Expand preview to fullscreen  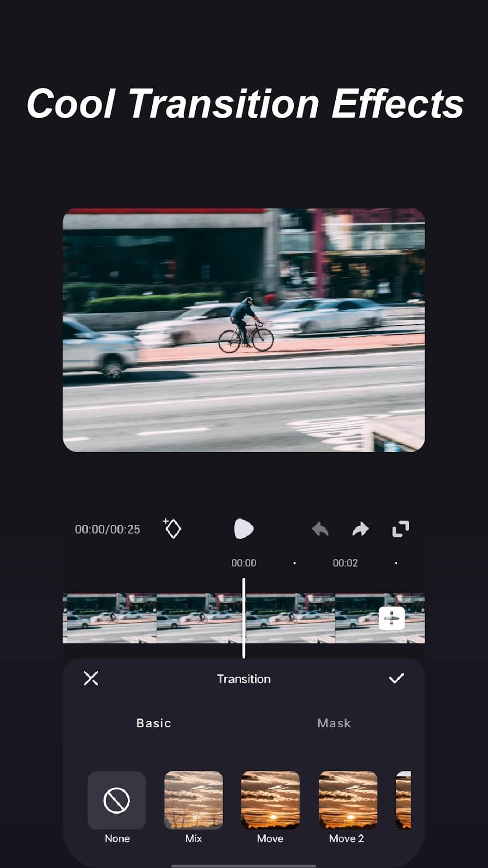[x=401, y=529]
